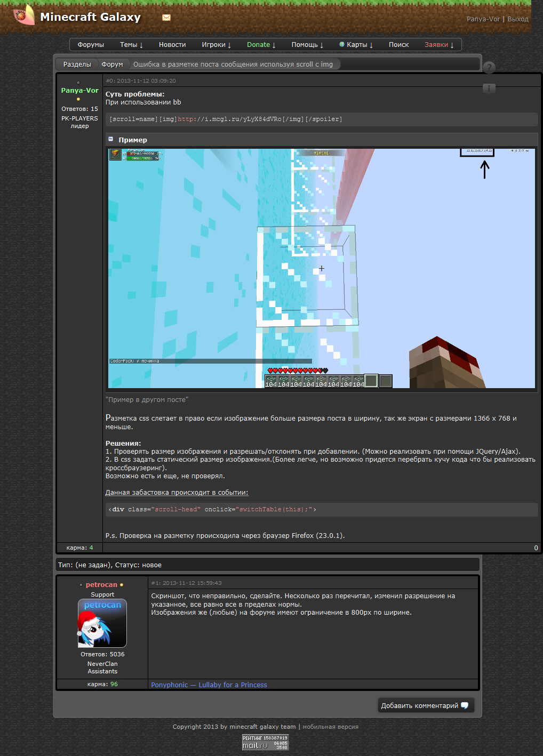Click petrocan's "карма: 96" value

pyautogui.click(x=102, y=684)
